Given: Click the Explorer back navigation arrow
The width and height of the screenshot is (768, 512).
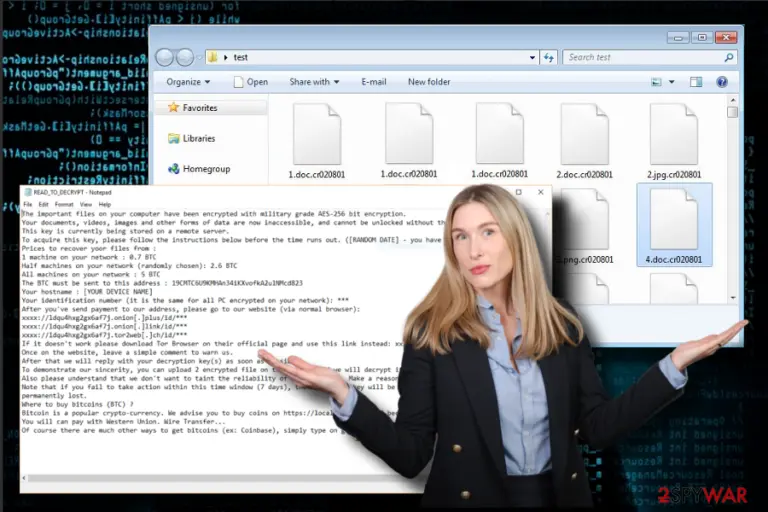Looking at the screenshot, I should [164, 57].
